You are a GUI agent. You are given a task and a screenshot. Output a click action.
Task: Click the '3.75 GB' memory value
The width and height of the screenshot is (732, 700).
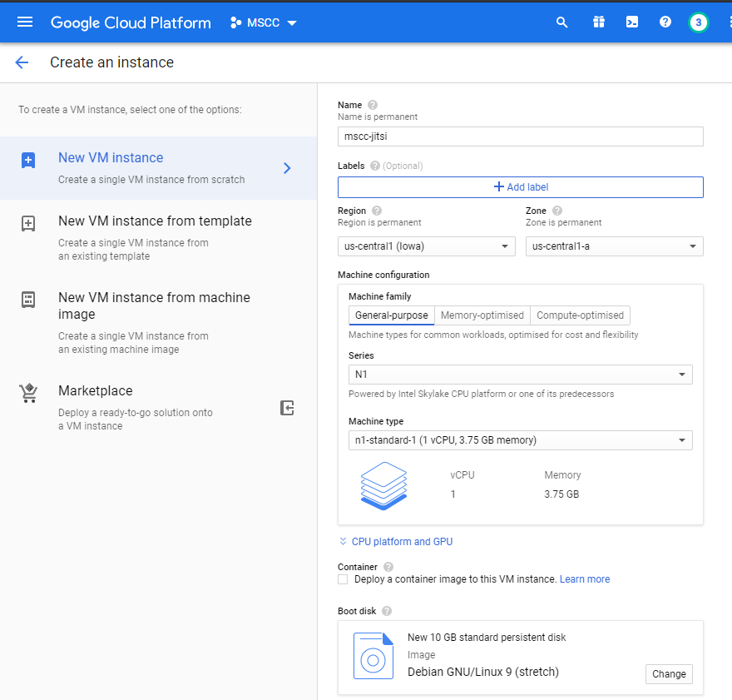(561, 494)
